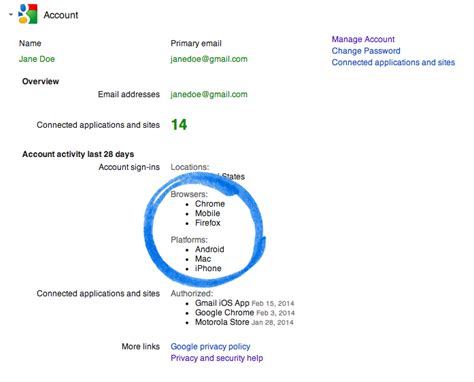Click Account activity last 28 days heading
Viewport: 474px width, 382px height.
[x=78, y=154]
